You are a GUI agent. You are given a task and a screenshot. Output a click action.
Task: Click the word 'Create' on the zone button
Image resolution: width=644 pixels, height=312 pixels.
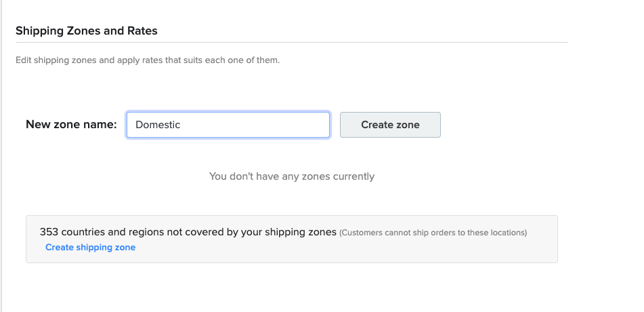[375, 125]
